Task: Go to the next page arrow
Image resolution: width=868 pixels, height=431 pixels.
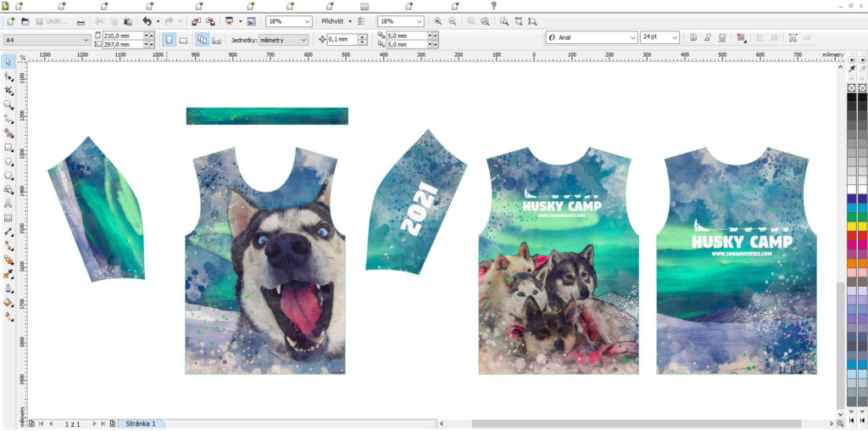Action: pos(94,424)
